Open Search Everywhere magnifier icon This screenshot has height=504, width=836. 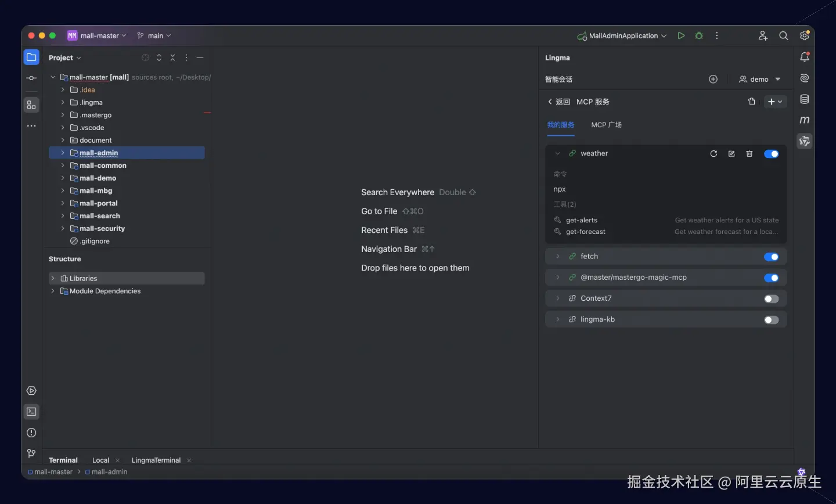783,35
